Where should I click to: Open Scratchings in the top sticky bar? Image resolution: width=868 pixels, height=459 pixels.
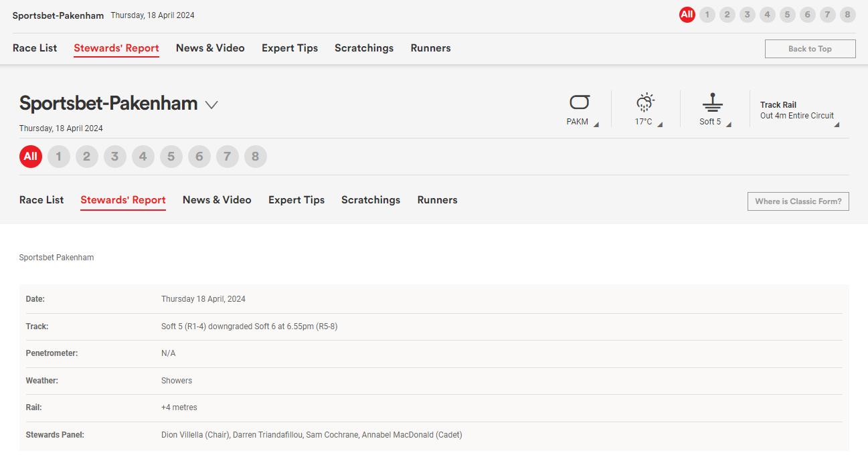[364, 48]
